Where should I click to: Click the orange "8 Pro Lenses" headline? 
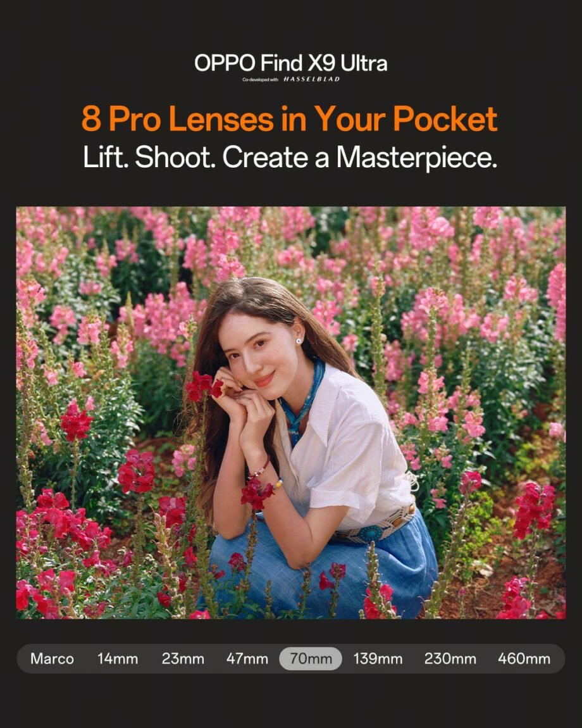tap(290, 119)
